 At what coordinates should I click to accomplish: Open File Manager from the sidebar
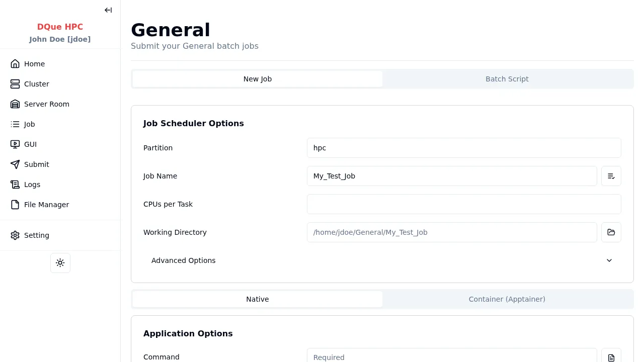coord(46,205)
